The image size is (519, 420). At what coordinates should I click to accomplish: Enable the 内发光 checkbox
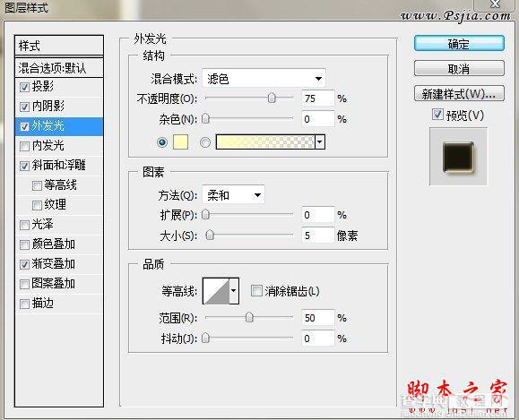(x=24, y=146)
